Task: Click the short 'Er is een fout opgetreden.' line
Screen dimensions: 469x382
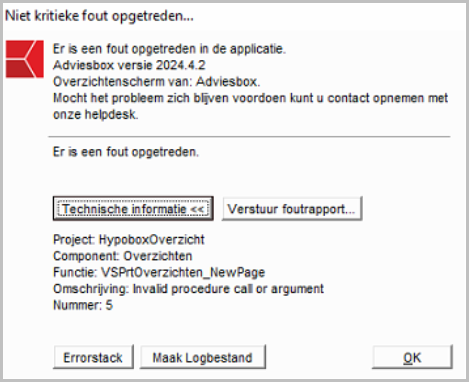Action: click(126, 152)
